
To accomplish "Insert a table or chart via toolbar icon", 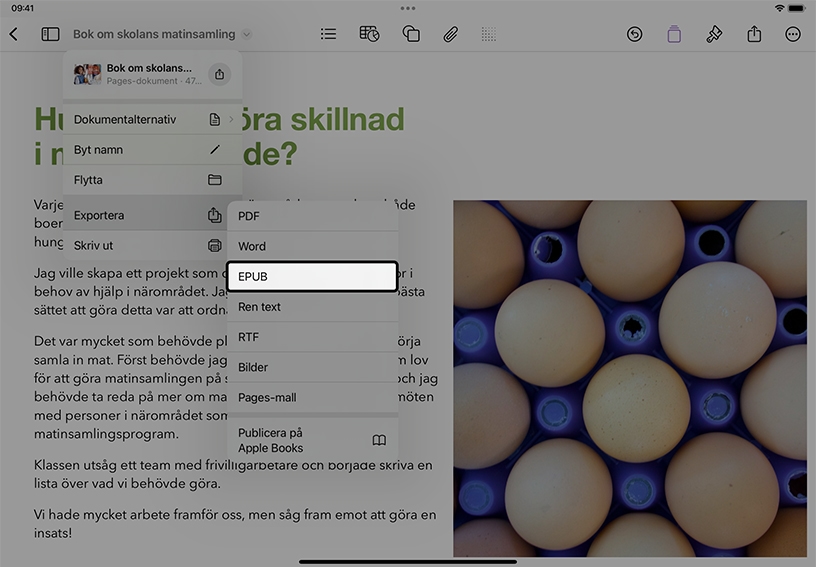I will pyautogui.click(x=369, y=34).
